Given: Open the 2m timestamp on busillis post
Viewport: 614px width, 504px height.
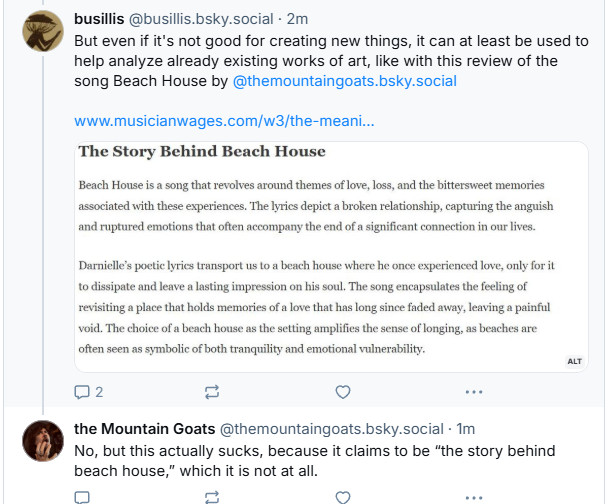Looking at the screenshot, I should pyautogui.click(x=297, y=19).
